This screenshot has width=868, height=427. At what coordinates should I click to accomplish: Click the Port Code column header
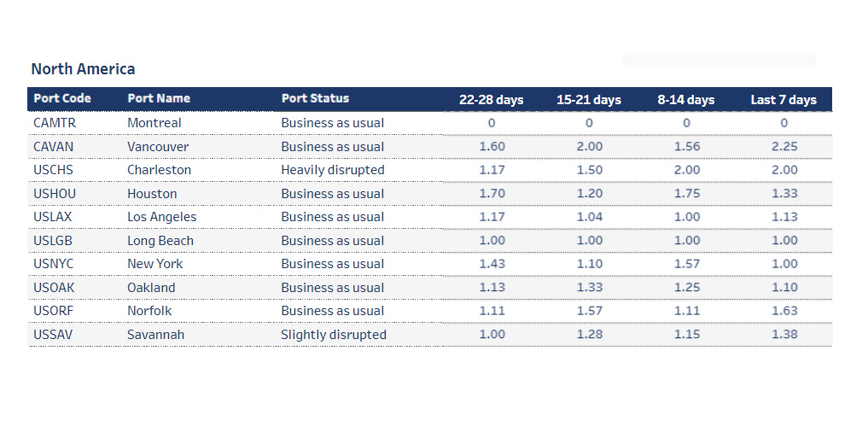[62, 98]
